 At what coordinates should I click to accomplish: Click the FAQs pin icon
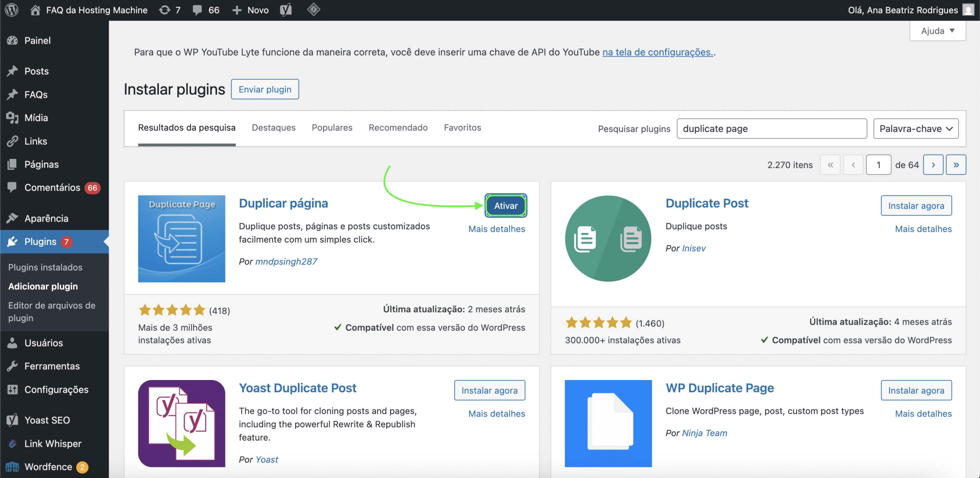(x=12, y=95)
